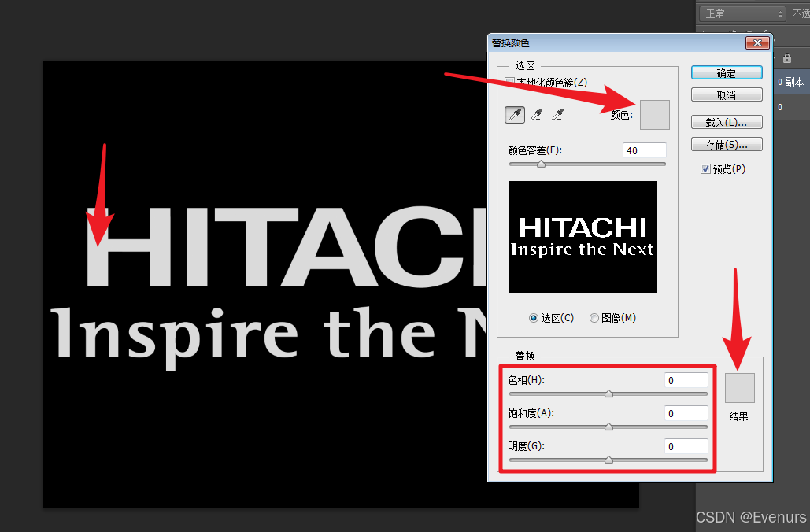
Task: Click the 载入(L)... button
Action: (727, 123)
